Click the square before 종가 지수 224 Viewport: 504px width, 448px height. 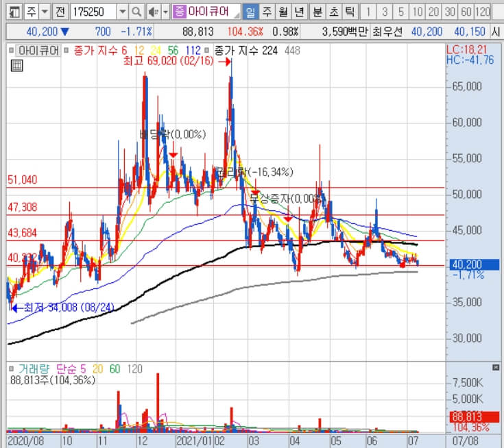(206, 51)
